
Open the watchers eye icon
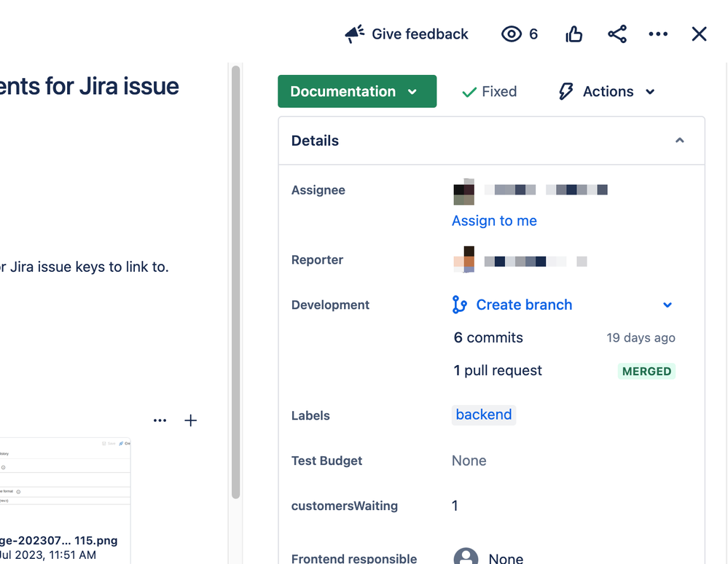coord(511,34)
